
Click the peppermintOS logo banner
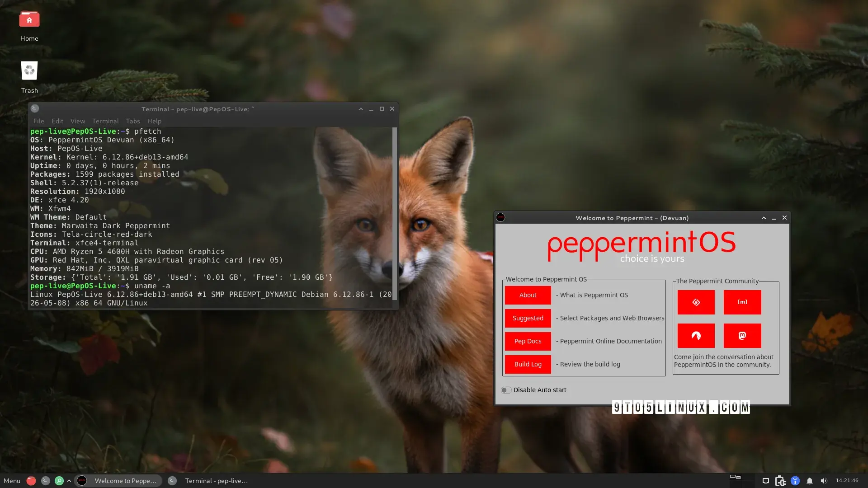(x=642, y=247)
